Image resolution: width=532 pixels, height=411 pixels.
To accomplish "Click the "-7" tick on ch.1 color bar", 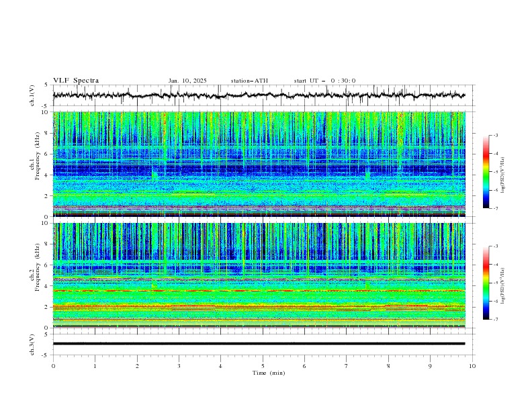I will tap(496, 208).
